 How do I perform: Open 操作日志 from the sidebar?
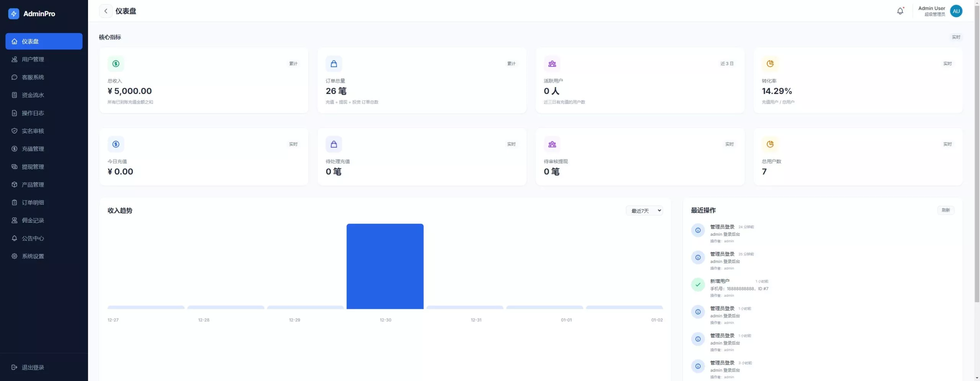coord(33,113)
